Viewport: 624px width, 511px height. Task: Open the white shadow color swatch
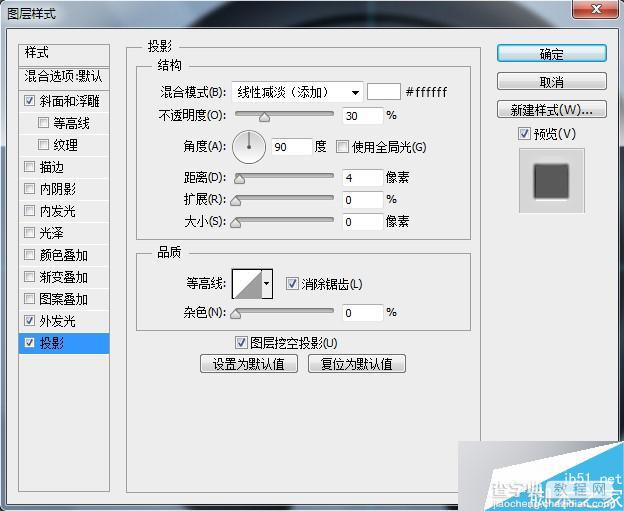point(384,92)
